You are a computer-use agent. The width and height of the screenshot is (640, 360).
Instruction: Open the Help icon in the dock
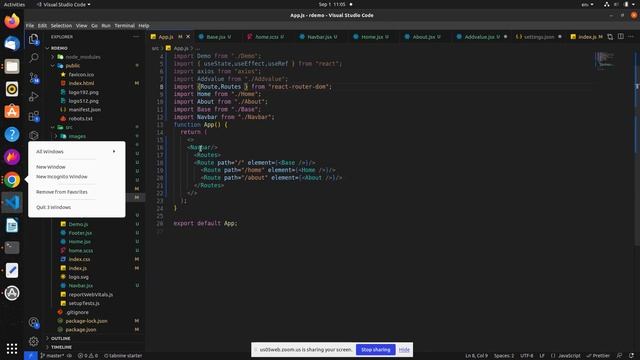[x=12, y=134]
